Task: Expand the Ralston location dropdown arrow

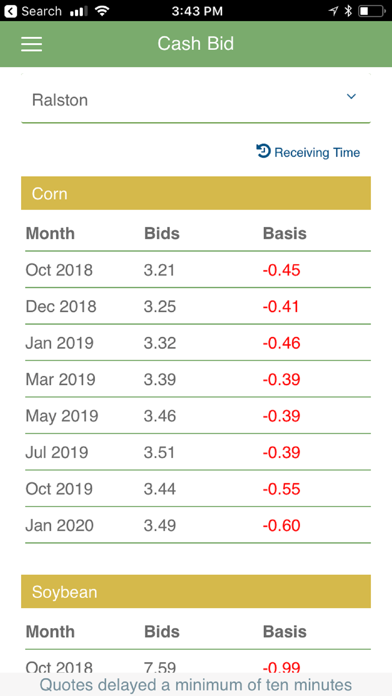Action: [x=351, y=97]
